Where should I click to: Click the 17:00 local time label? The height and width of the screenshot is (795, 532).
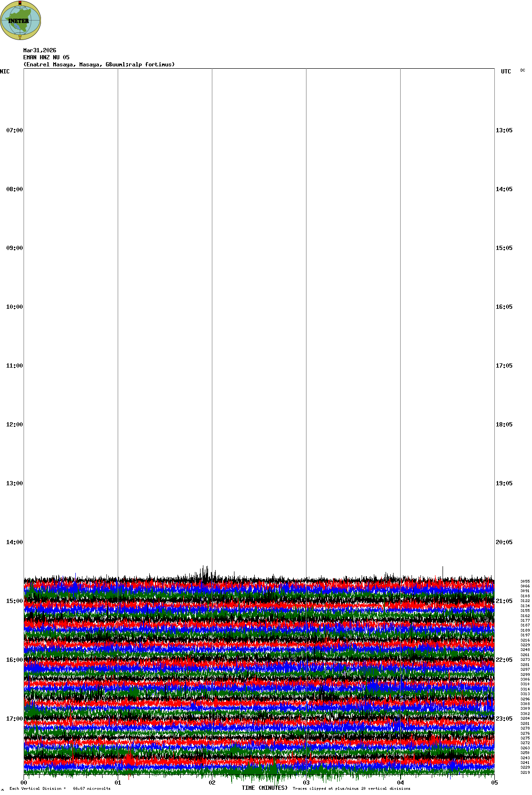(x=14, y=719)
